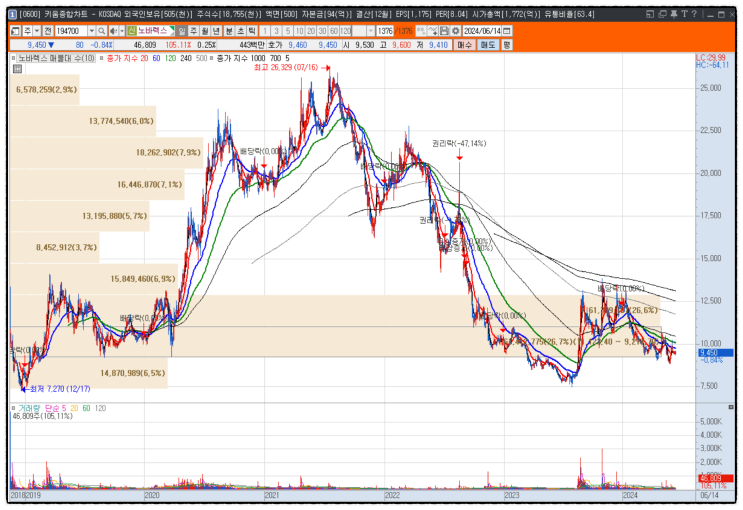Switch to the 초 second chart period
This screenshot has height=510, width=743.
tap(240, 31)
